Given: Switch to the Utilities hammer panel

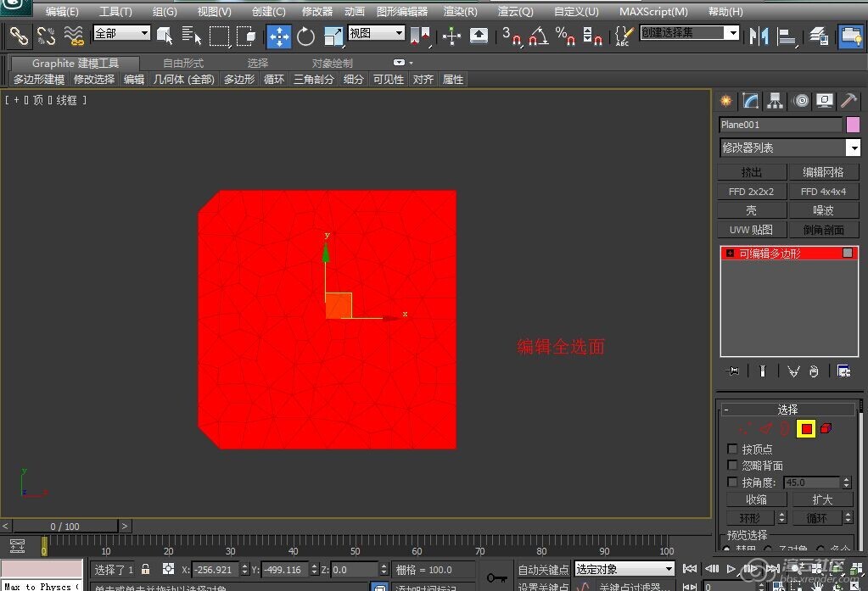Looking at the screenshot, I should tap(848, 101).
